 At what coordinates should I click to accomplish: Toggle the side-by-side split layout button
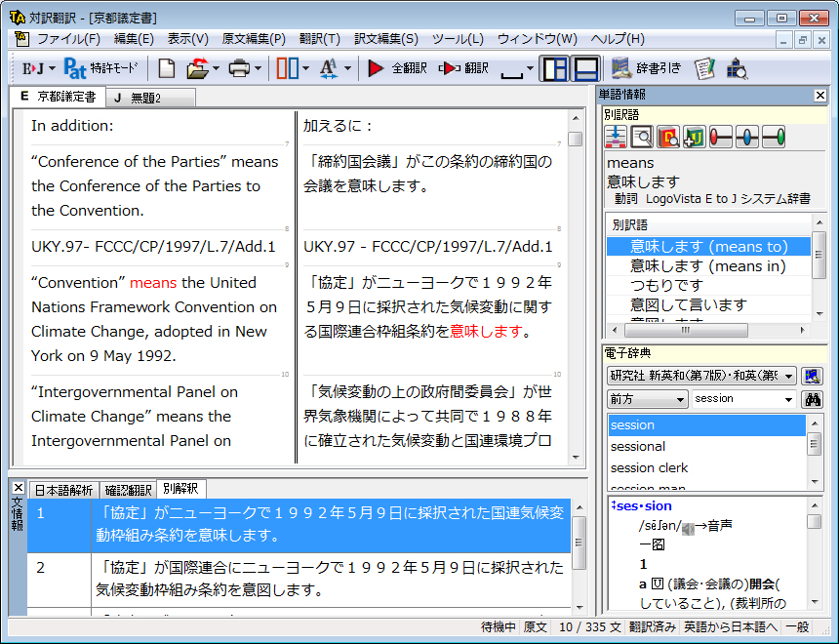[x=555, y=68]
